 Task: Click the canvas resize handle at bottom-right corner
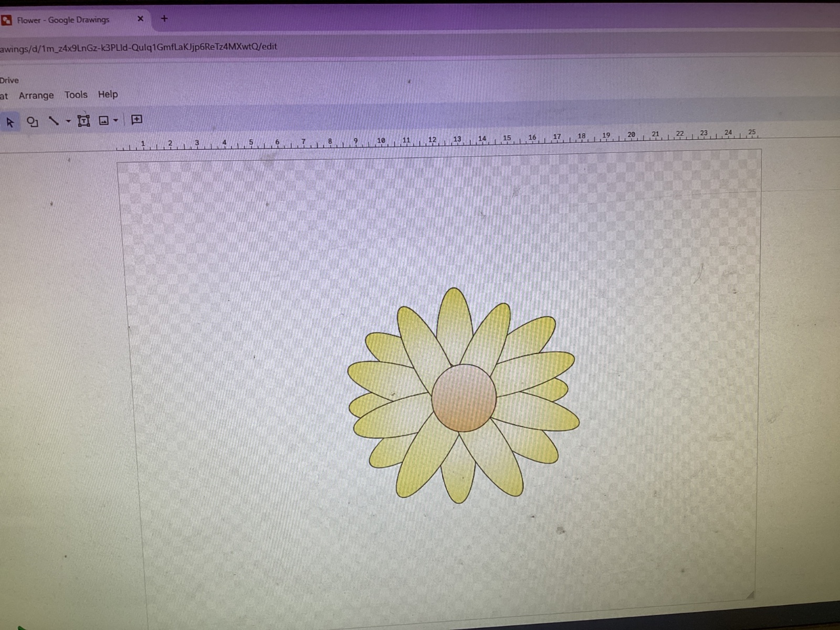(x=750, y=594)
